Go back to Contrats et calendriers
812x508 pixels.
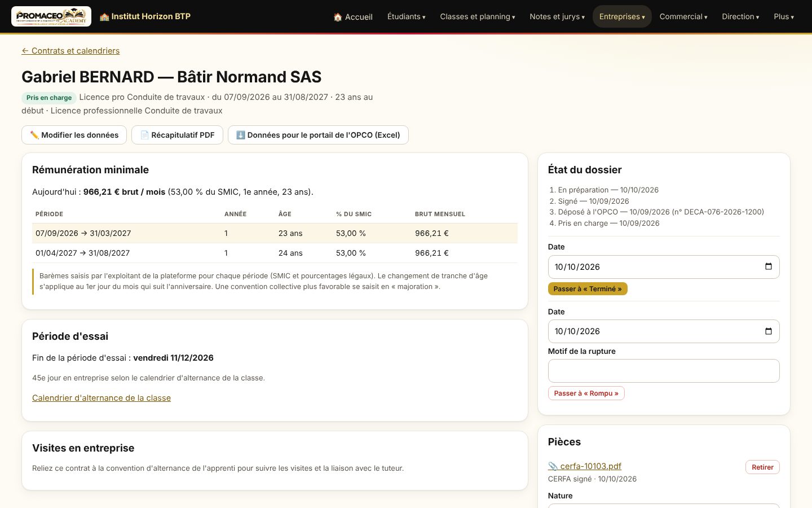click(x=70, y=51)
